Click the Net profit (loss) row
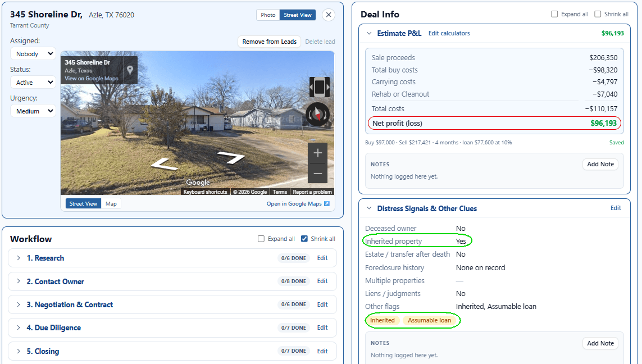Viewport: 642px width, 364px height. [494, 123]
